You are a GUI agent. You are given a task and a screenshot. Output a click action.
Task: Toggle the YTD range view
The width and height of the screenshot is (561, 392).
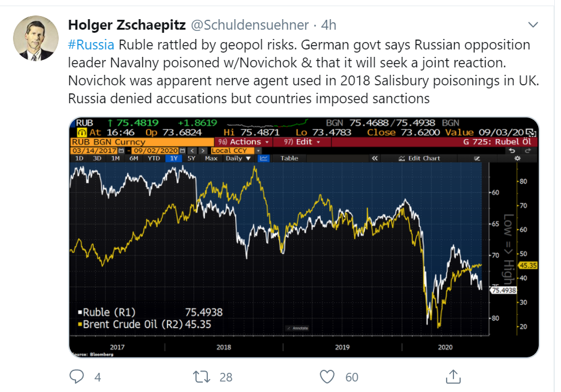pyautogui.click(x=154, y=158)
